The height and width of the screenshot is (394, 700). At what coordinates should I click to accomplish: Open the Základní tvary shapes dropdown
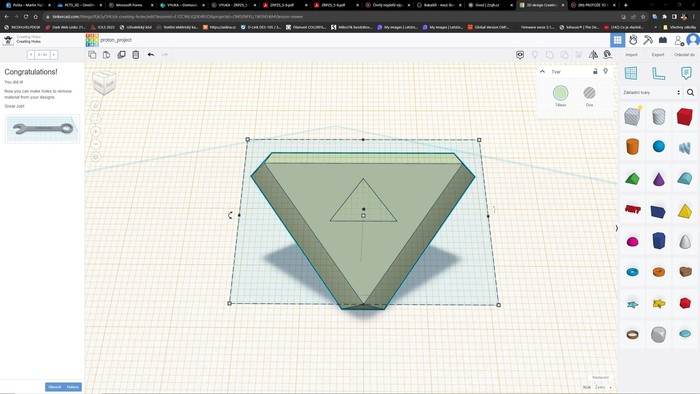[651, 92]
